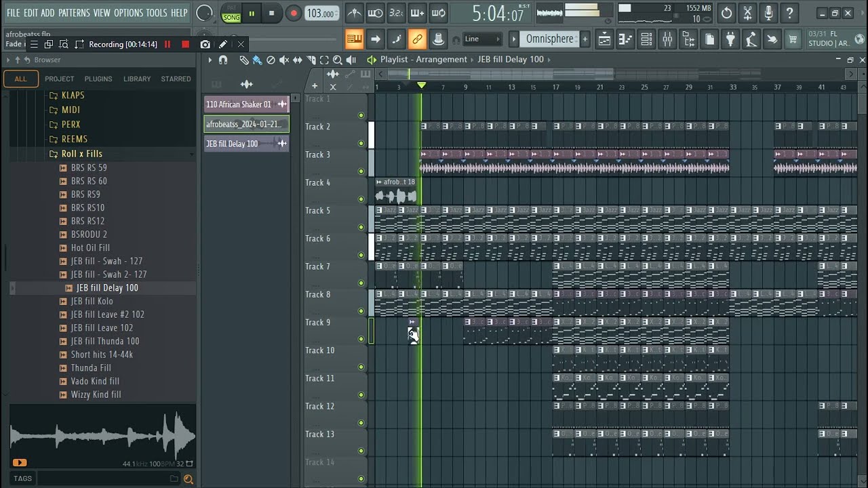Select the delete tool in playlist toolbar
The image size is (868, 488).
click(x=271, y=60)
